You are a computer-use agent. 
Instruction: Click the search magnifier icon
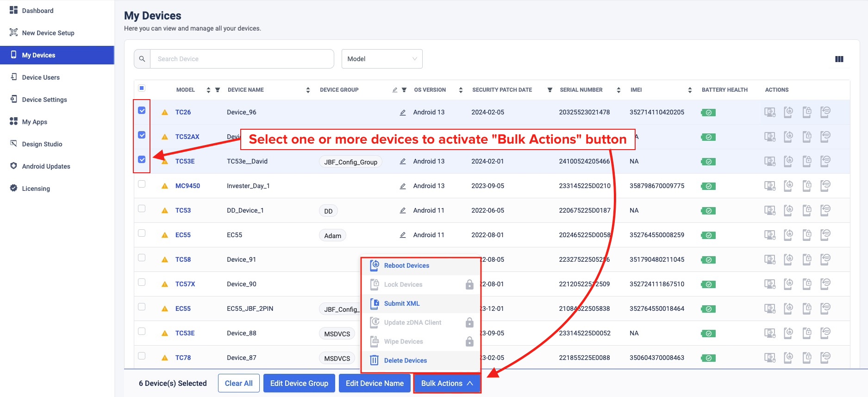[x=142, y=59]
